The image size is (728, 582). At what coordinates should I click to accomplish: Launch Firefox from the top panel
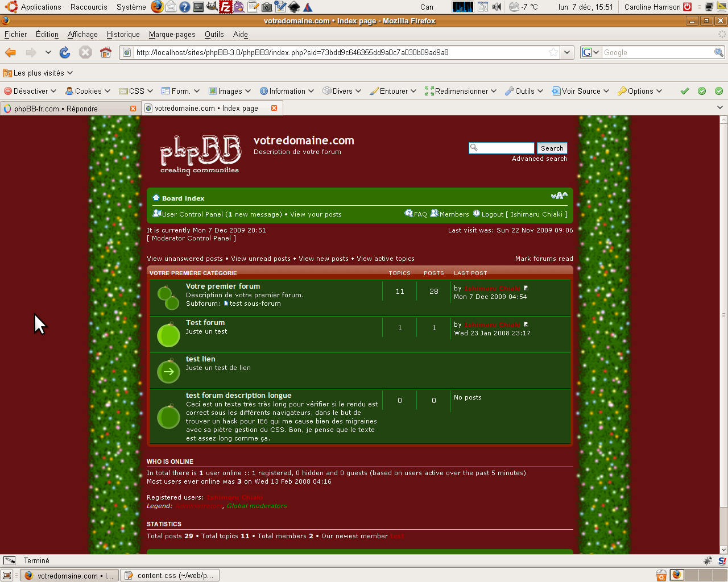coord(157,7)
